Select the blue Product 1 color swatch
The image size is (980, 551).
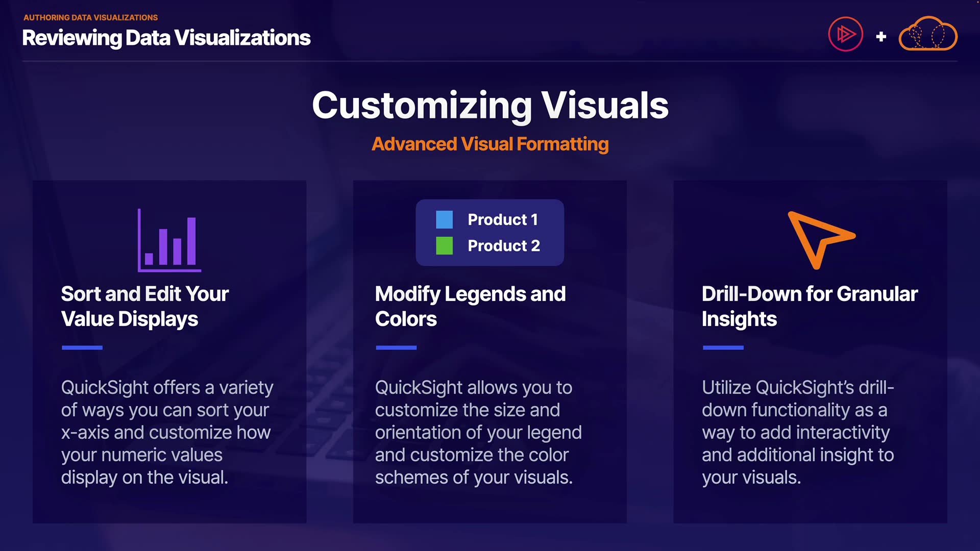point(444,220)
